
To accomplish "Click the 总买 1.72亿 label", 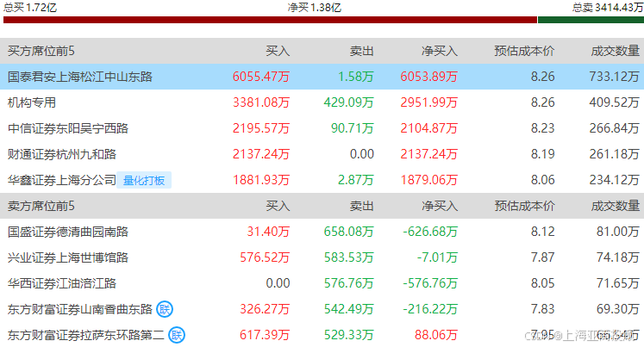I will click(30, 8).
